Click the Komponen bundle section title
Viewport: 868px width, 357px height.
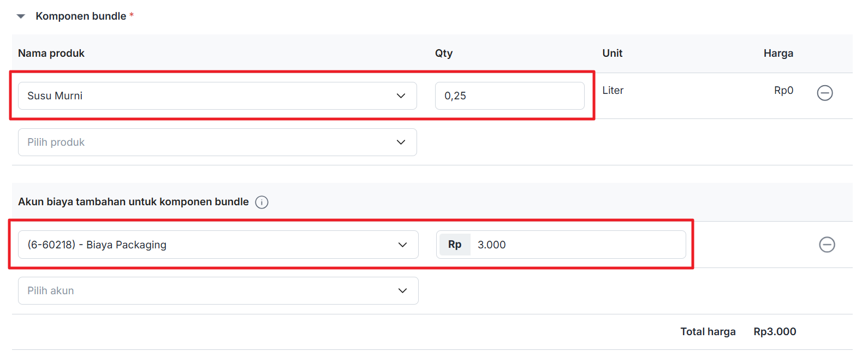click(81, 16)
